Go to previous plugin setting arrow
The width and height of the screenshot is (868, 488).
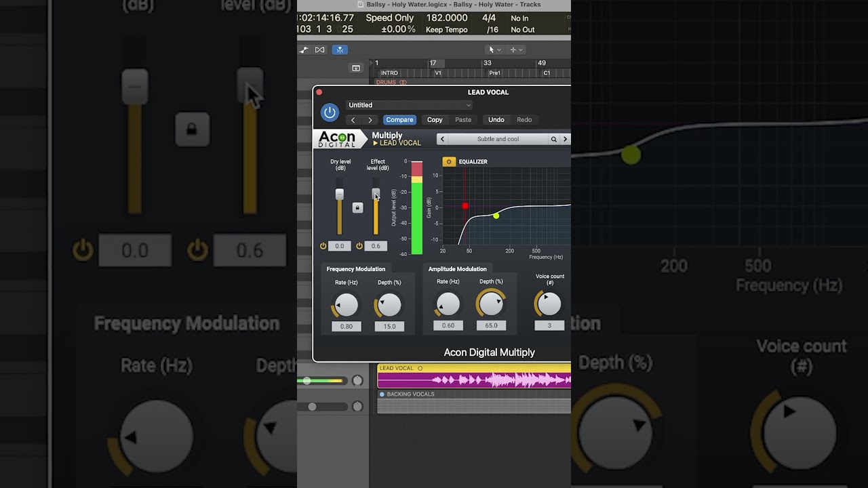pos(353,120)
